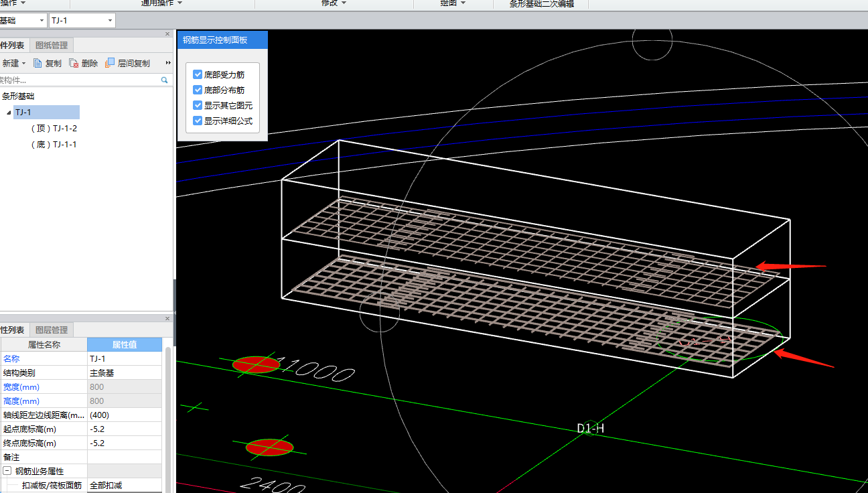This screenshot has height=493, width=868.
Task: Collapse the TJ-1 tree node
Action: 9,113
